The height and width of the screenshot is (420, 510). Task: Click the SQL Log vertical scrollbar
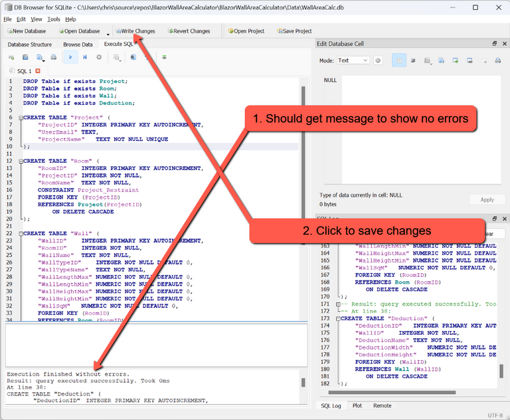point(501,371)
